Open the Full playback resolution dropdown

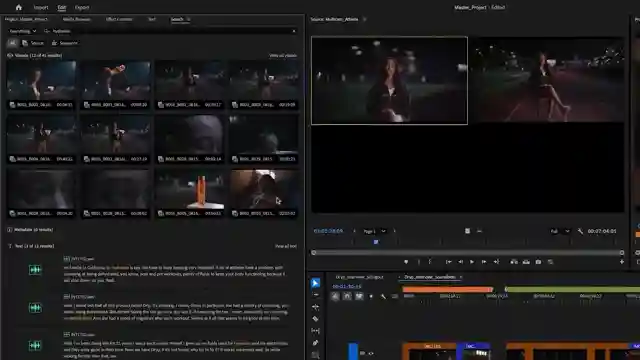point(560,231)
